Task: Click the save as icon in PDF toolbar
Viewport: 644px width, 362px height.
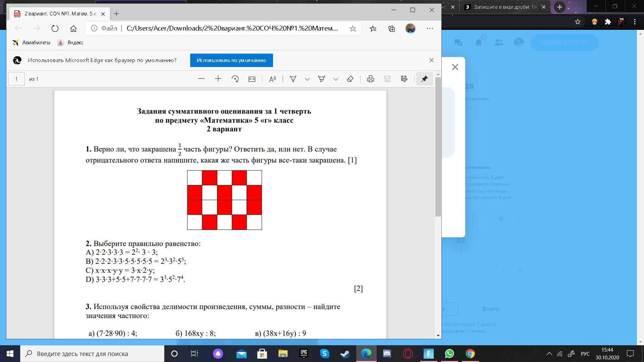Action: point(404,79)
